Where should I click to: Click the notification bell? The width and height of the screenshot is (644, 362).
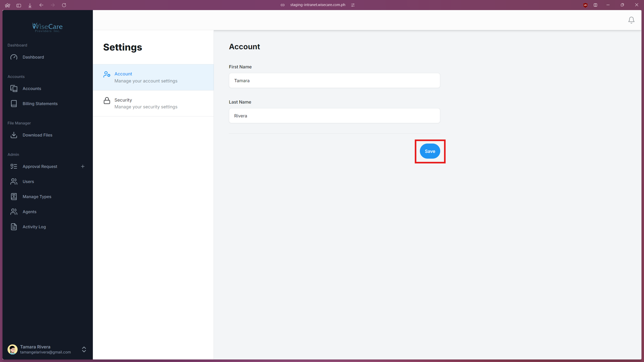coord(631,20)
